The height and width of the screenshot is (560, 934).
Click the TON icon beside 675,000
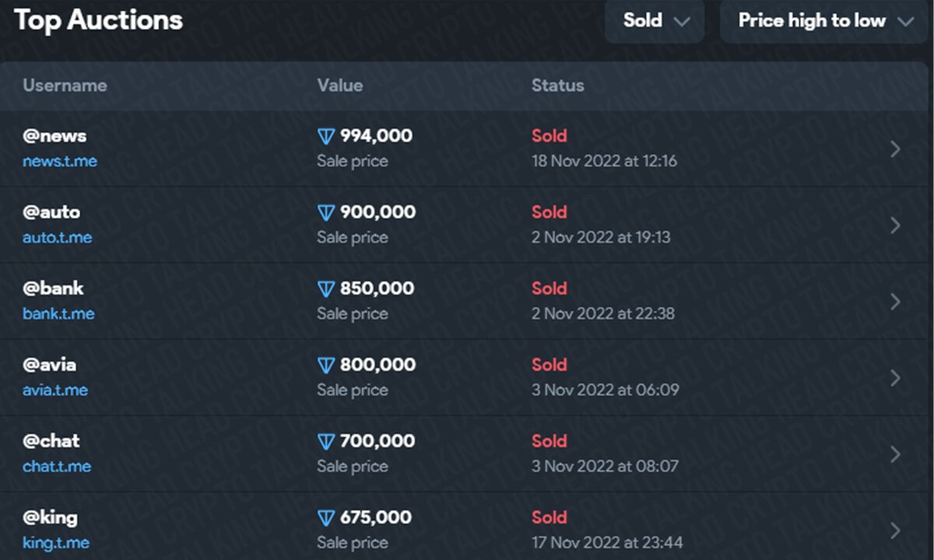[326, 517]
